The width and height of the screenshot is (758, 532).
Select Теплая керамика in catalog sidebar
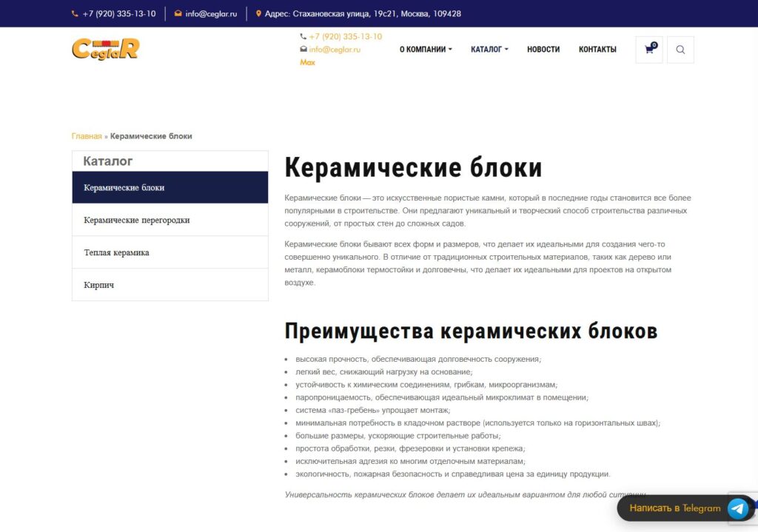click(x=170, y=252)
